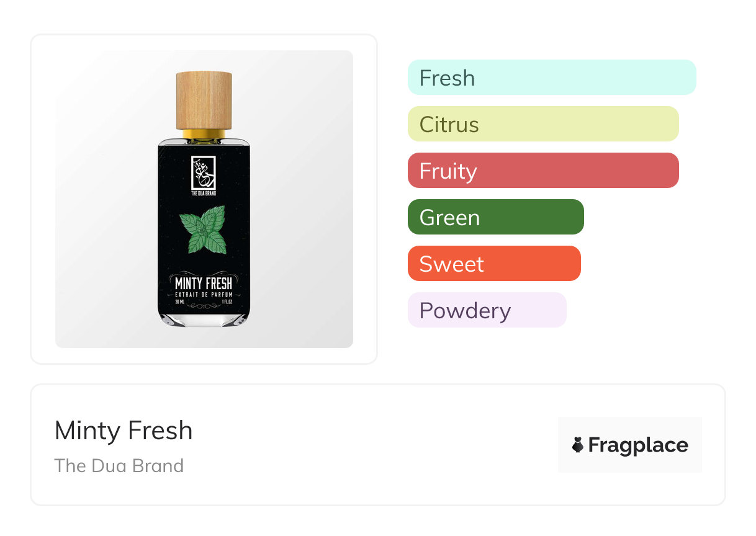This screenshot has width=756, height=536.
Task: Click the Fragplace wordmark text
Action: (638, 445)
